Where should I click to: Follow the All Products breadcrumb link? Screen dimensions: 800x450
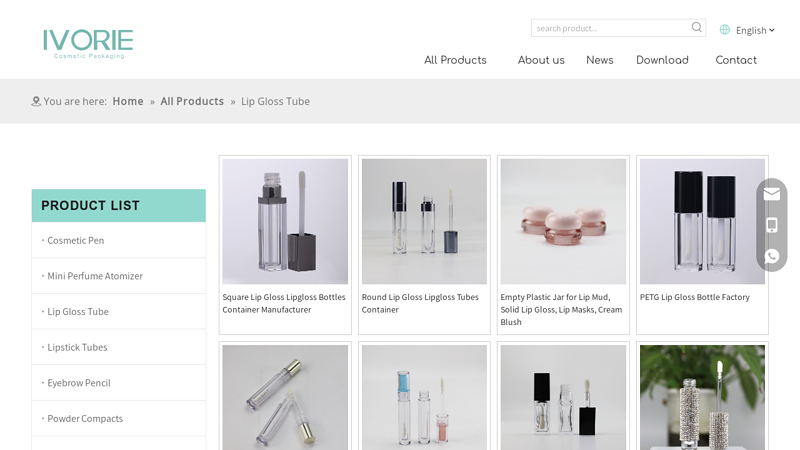click(192, 101)
